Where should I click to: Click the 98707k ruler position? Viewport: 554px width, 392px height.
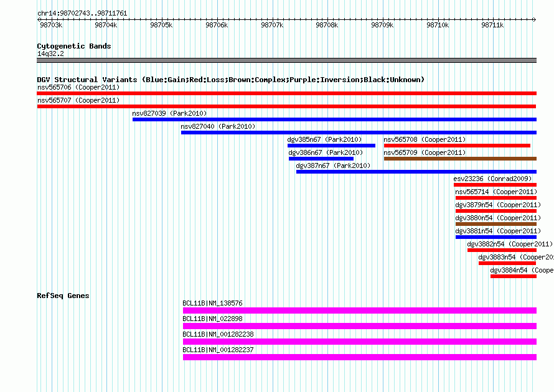(272, 25)
